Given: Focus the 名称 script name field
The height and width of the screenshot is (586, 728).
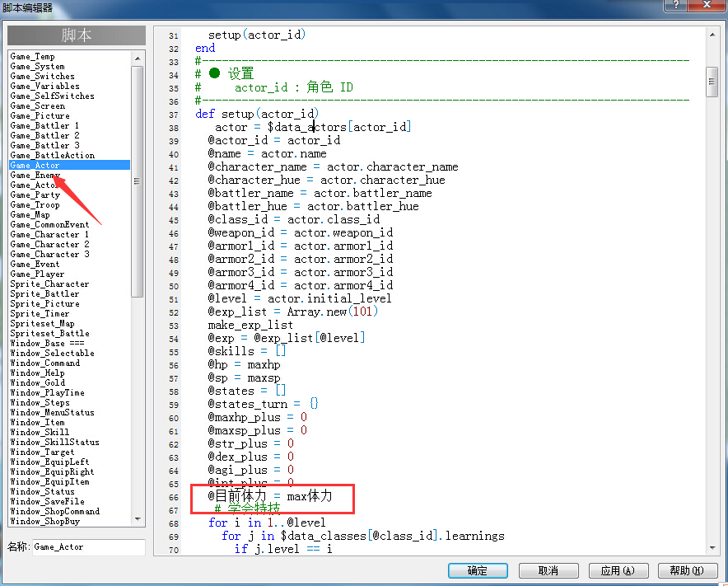Looking at the screenshot, I should 89,547.
